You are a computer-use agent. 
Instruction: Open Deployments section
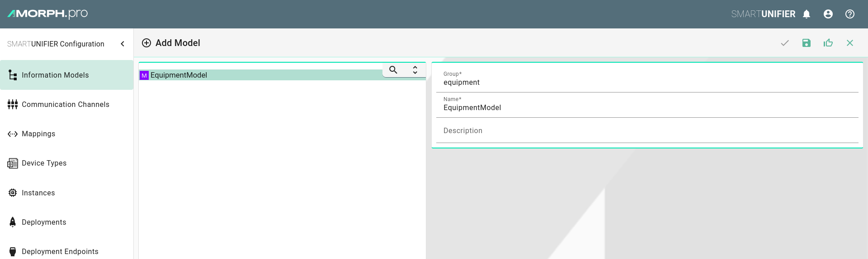click(x=67, y=222)
